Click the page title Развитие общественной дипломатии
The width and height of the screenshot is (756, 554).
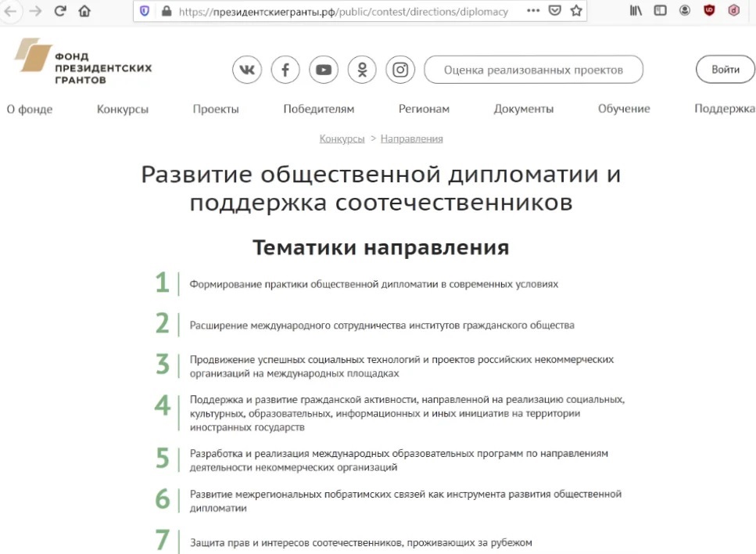coord(381,189)
